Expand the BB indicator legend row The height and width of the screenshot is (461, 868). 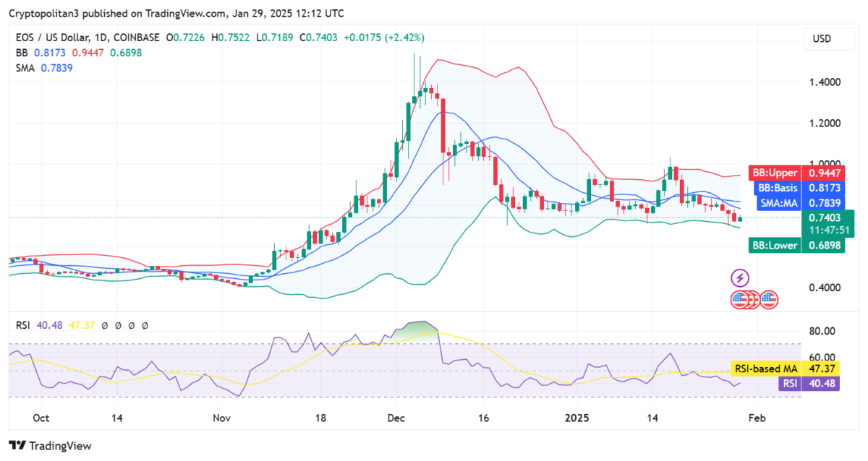tap(22, 53)
